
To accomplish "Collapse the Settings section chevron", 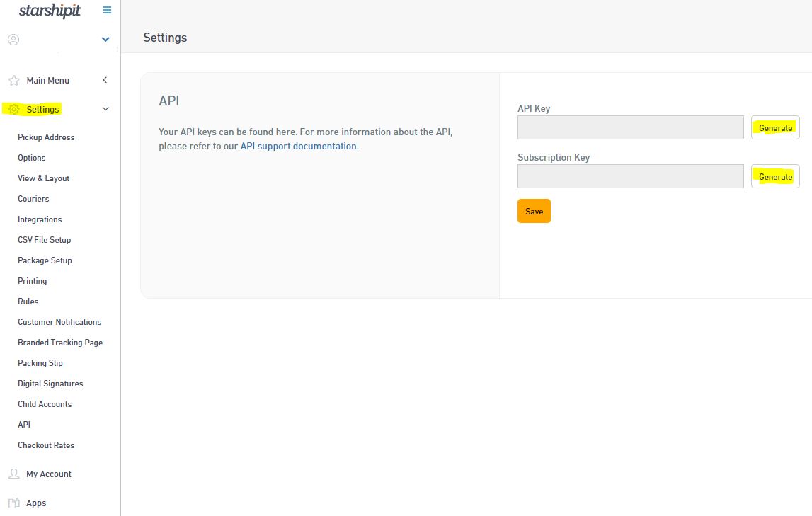I will pyautogui.click(x=105, y=109).
